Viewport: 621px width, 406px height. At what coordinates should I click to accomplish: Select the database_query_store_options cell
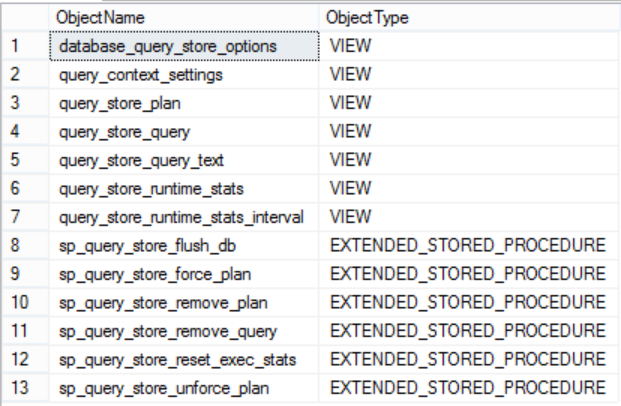point(167,46)
